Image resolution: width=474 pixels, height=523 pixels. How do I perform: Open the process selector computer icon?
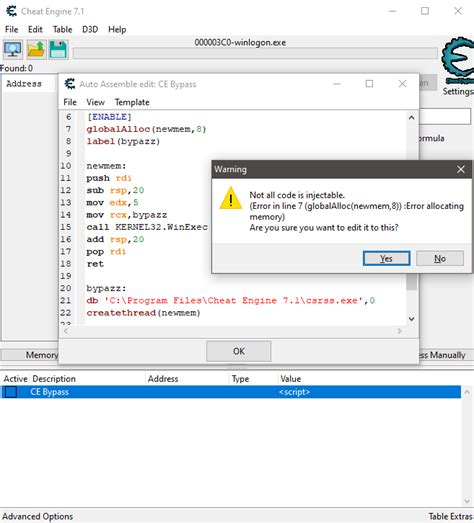13,50
